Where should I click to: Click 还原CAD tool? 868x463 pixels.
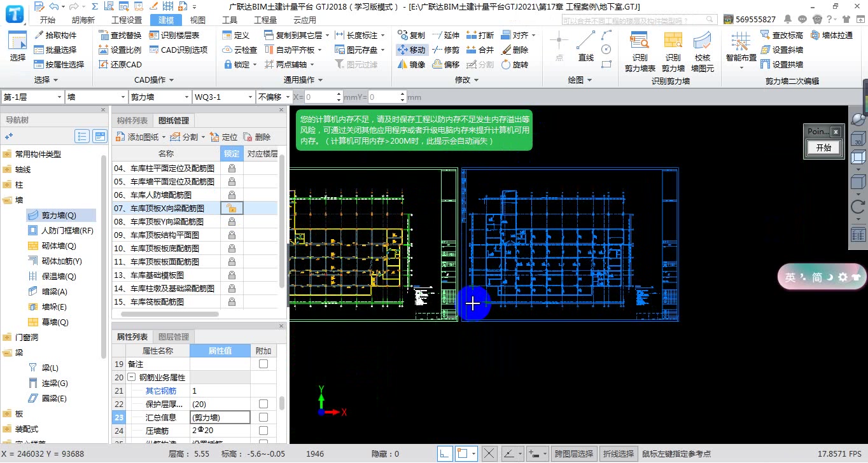point(120,64)
